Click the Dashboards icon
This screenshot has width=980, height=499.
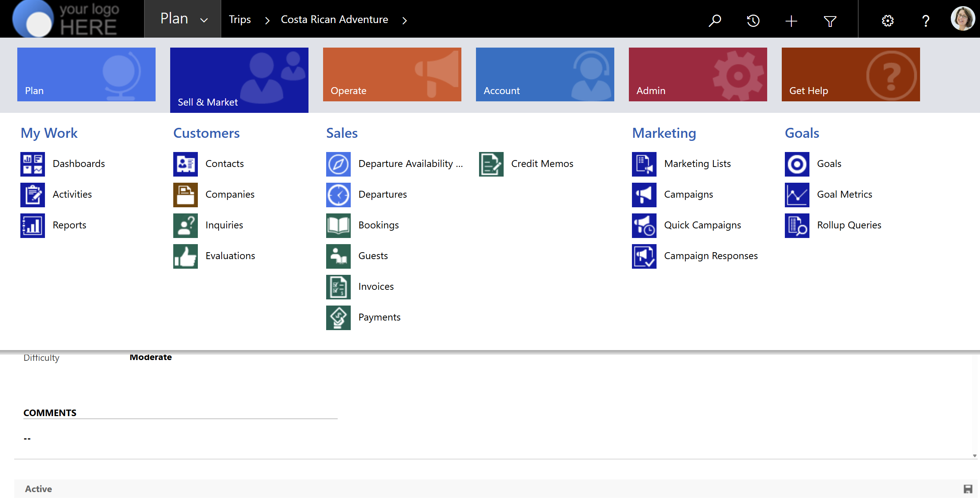click(33, 164)
